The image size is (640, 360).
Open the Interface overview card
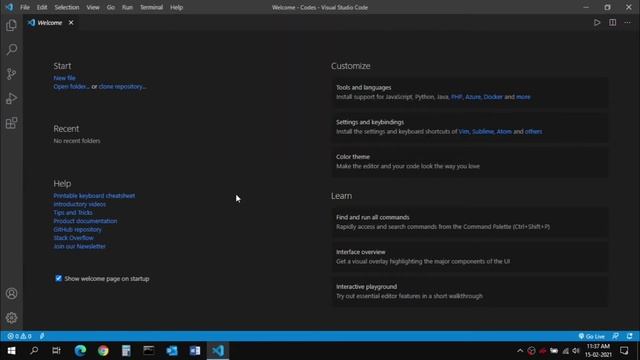point(469,257)
